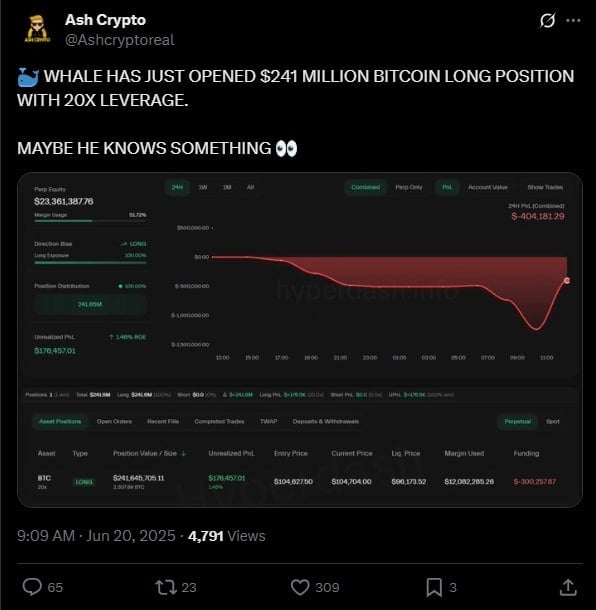This screenshot has height=610, width=596.
Task: Open the three-dot more options menu
Action: [573, 21]
